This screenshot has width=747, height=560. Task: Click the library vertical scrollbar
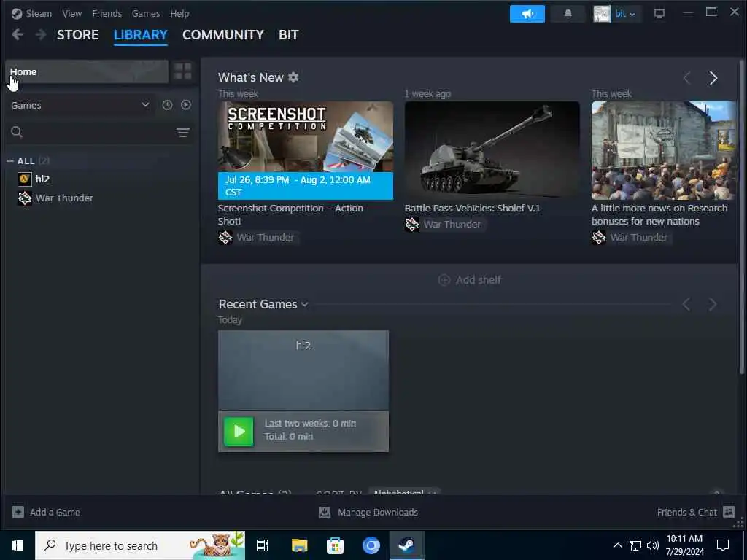tap(741, 217)
